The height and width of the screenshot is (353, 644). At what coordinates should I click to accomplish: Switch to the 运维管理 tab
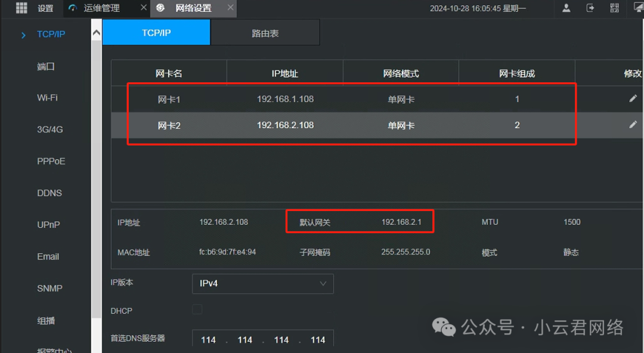[x=101, y=8]
